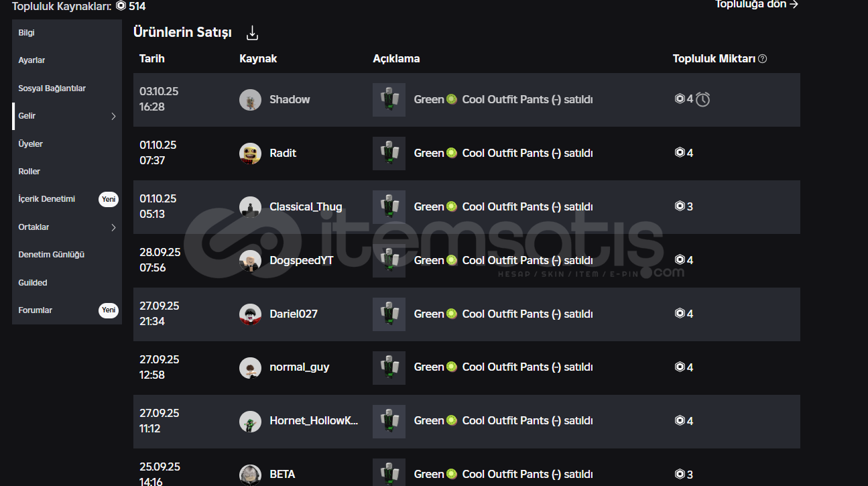Viewport: 868px width, 486px height.
Task: Open Shadow's profile avatar
Action: click(x=250, y=100)
